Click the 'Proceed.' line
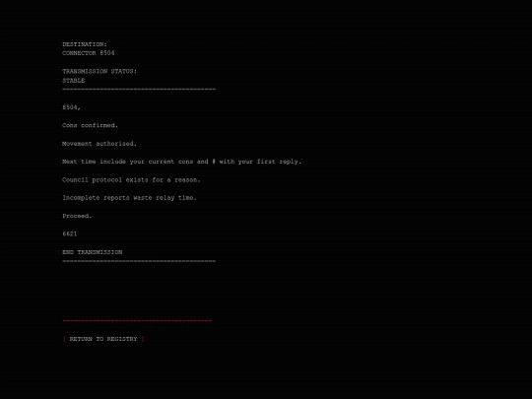This screenshot has width=532, height=399. pos(77,216)
